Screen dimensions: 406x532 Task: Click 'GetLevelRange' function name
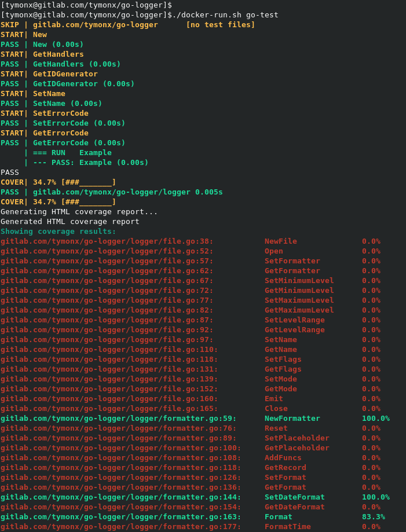(x=295, y=330)
